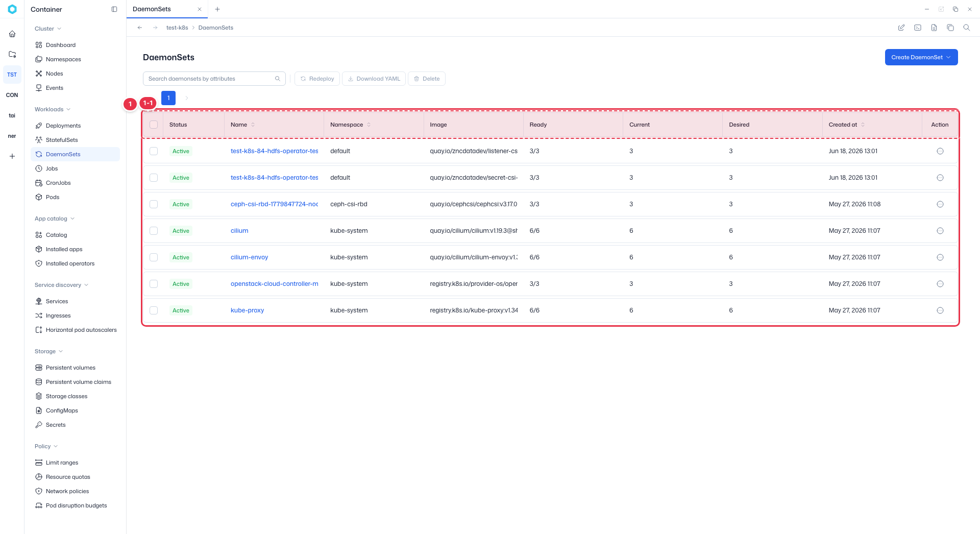Go back with the left arrow icon

(140, 28)
